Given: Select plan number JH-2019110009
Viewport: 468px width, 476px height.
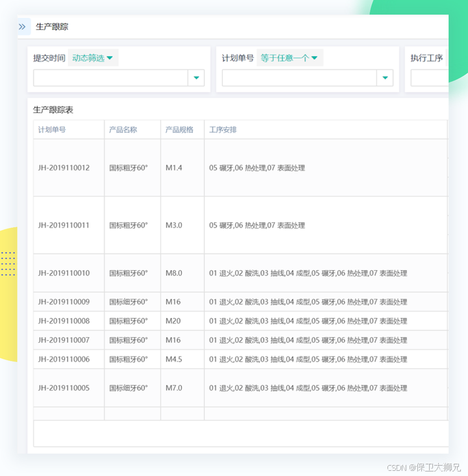Looking at the screenshot, I should (x=64, y=302).
